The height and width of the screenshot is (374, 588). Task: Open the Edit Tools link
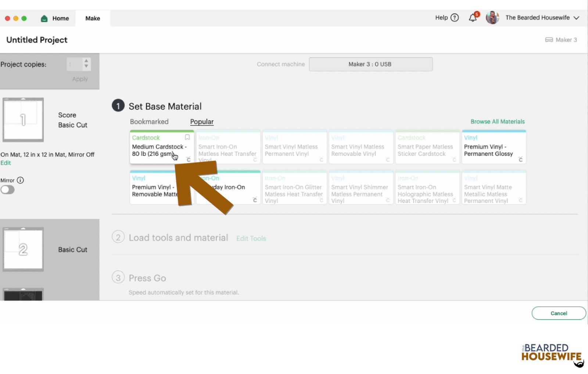point(251,238)
